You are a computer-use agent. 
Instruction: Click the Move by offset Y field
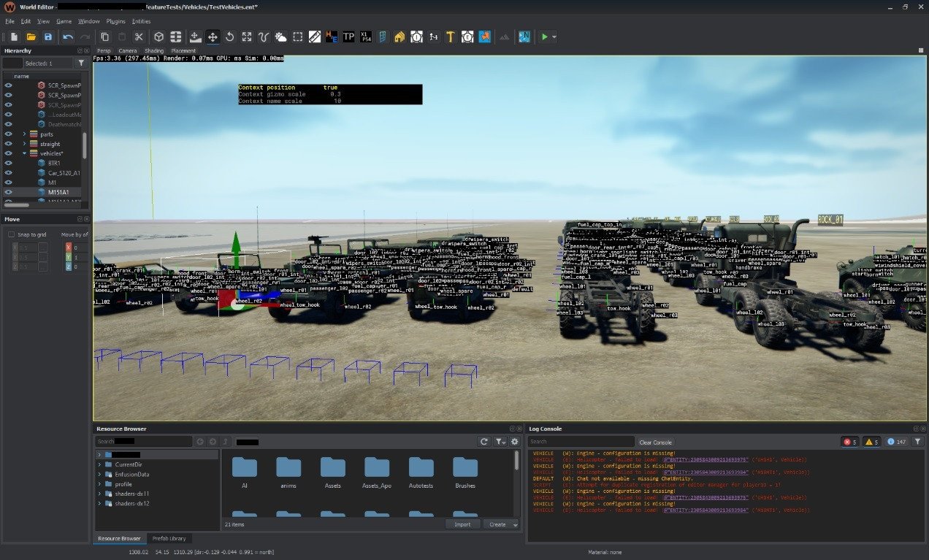(81, 257)
